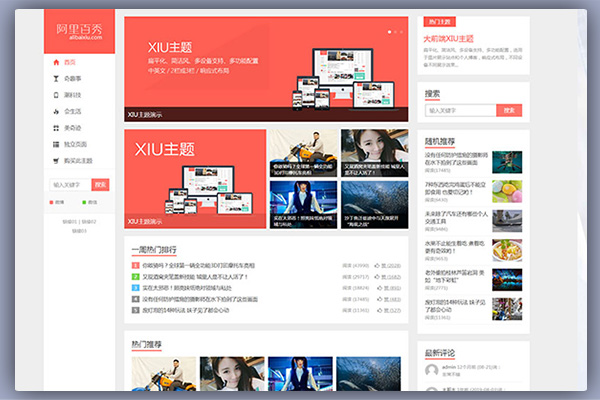Open underwater photographer thumbnail in 随机推荐
600x400 pixels.
507,162
